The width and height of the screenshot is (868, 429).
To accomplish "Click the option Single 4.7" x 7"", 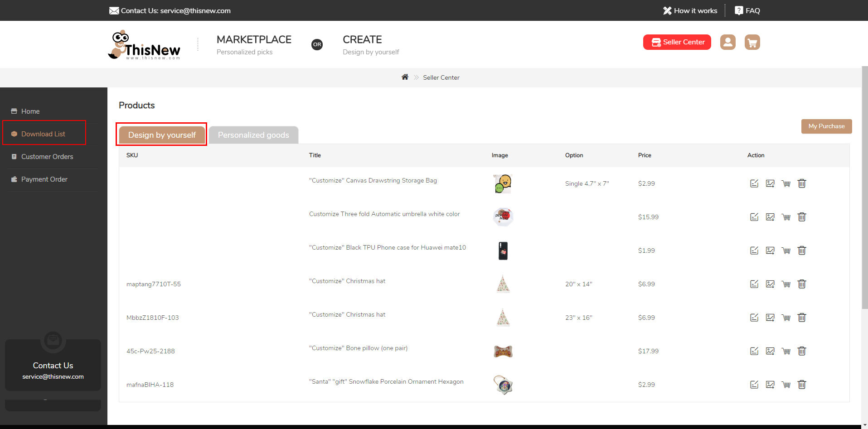I will [x=587, y=183].
